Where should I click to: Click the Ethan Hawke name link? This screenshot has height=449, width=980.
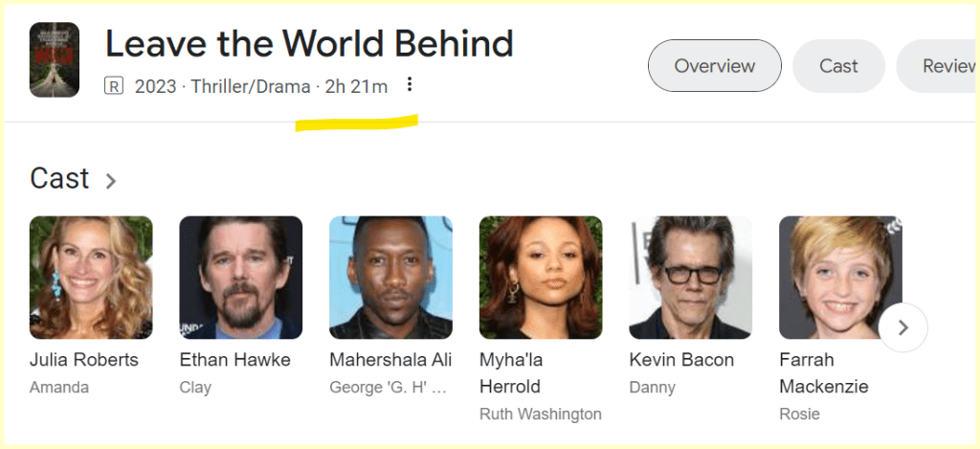point(235,360)
